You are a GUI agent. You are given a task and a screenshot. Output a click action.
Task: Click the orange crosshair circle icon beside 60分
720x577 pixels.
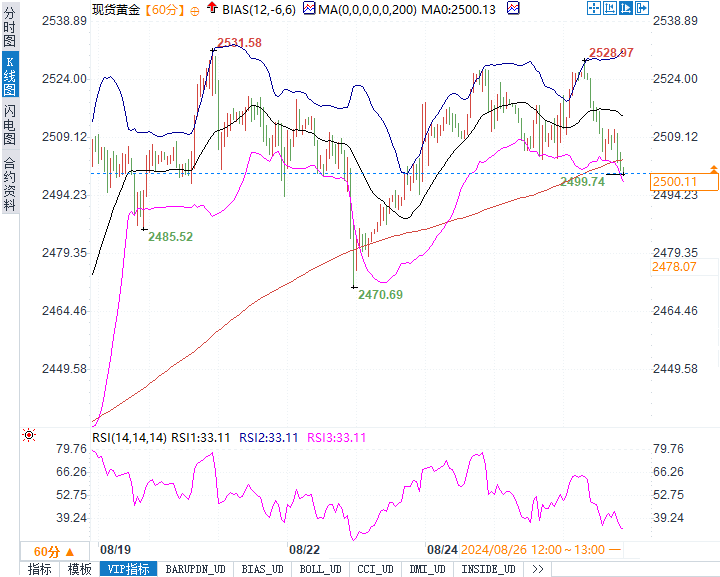click(195, 11)
